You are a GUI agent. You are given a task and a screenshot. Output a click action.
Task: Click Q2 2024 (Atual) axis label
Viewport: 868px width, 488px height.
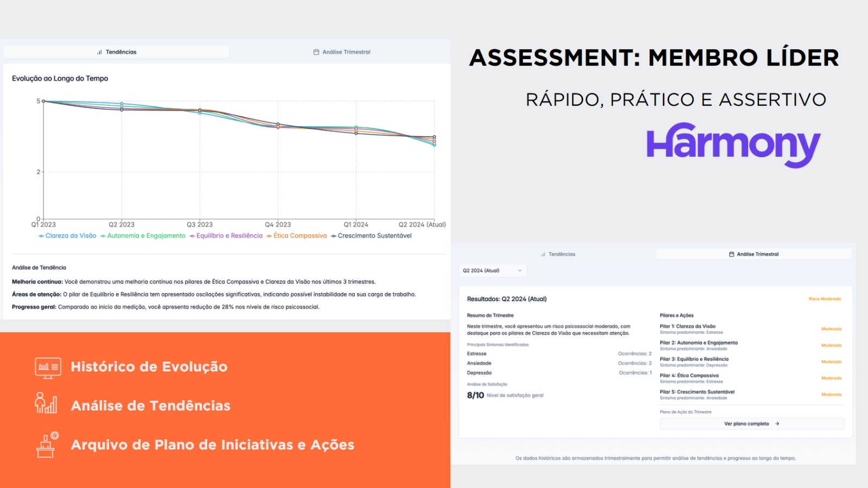click(422, 224)
